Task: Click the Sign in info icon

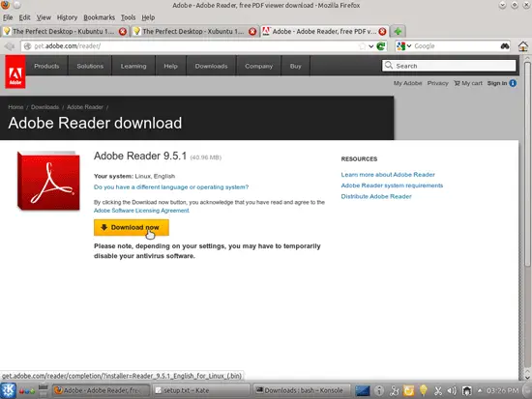Action: [513, 83]
